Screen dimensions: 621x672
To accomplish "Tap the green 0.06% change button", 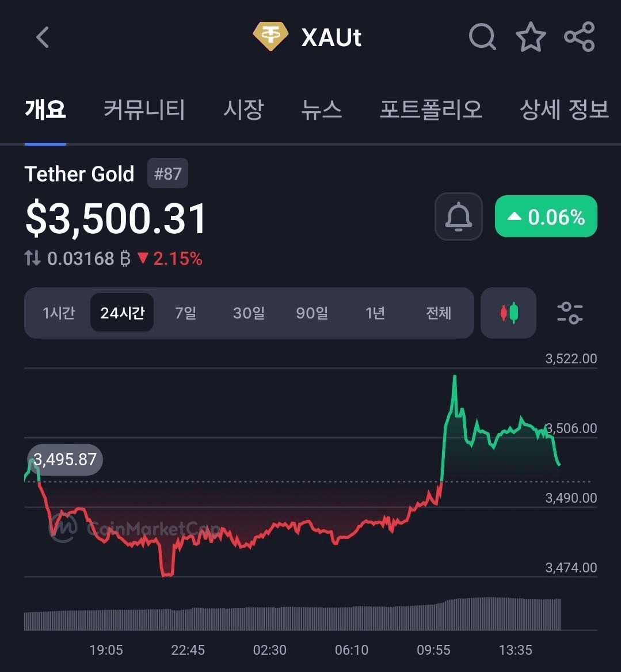I will (x=546, y=217).
